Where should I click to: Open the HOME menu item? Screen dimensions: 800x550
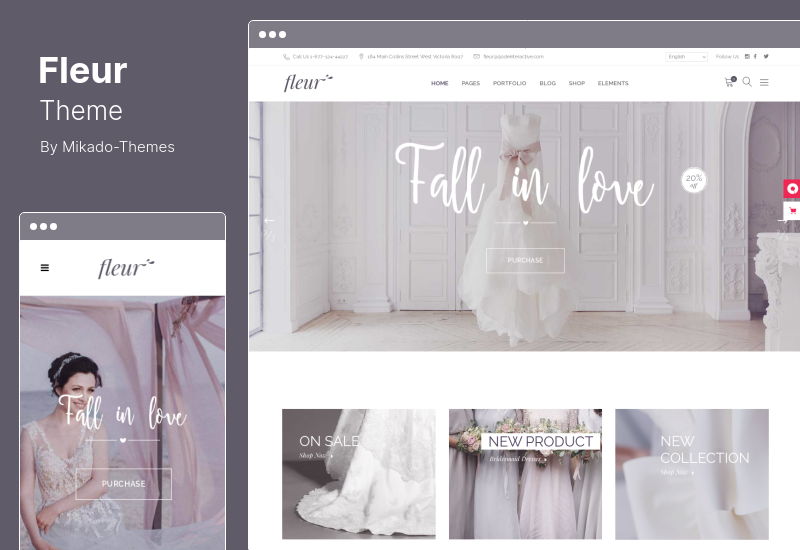(439, 83)
